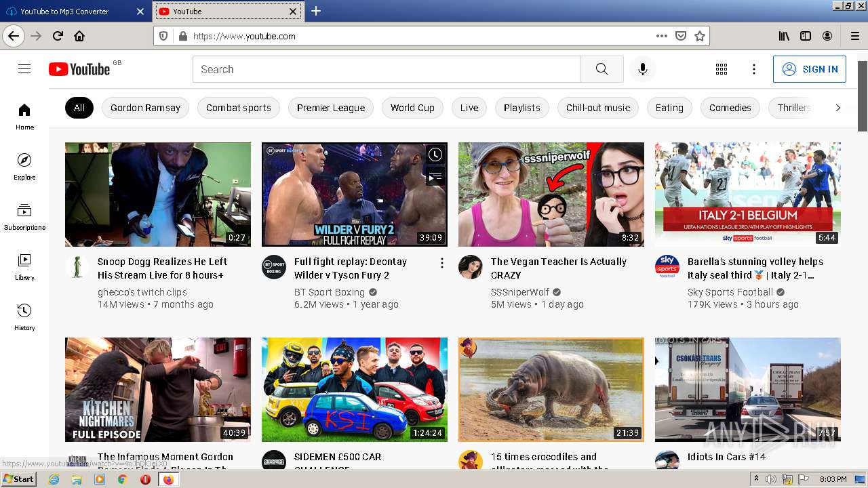Open SSSniperWolf channel avatar

click(x=471, y=267)
